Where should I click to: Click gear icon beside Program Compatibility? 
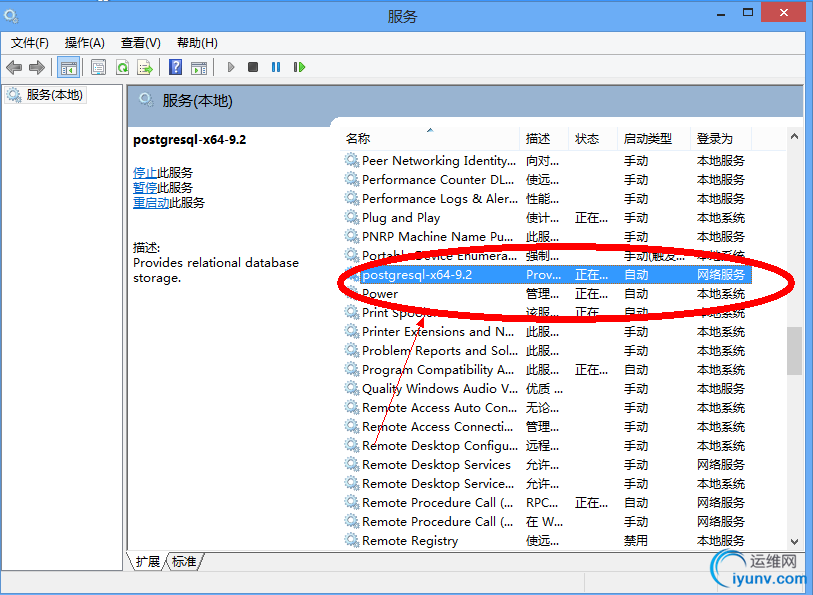coord(352,370)
